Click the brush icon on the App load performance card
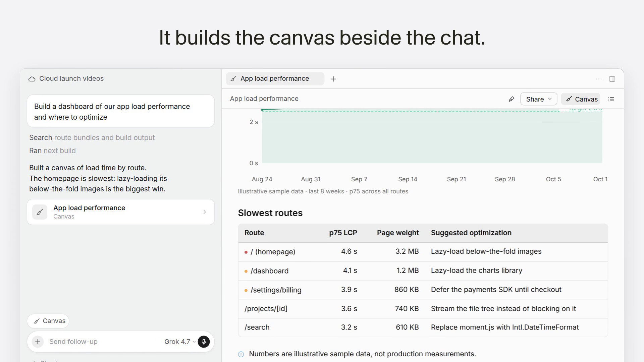This screenshot has height=362, width=644. (40, 212)
